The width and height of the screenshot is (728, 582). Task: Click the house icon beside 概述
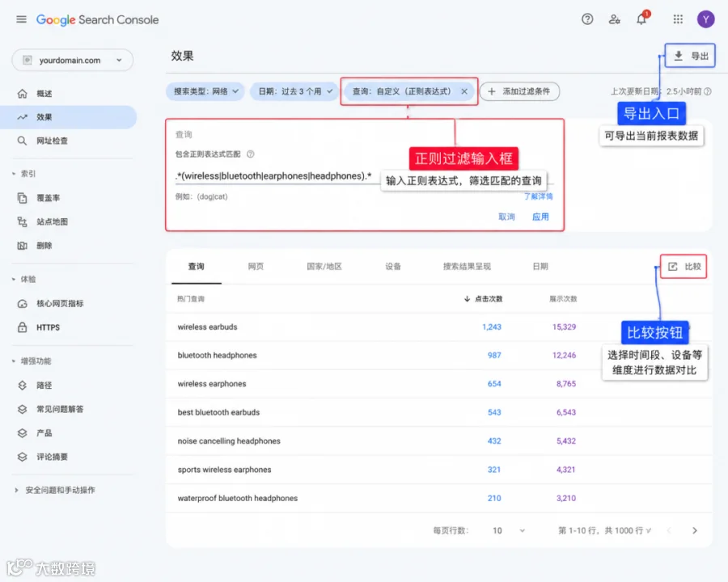coord(23,94)
